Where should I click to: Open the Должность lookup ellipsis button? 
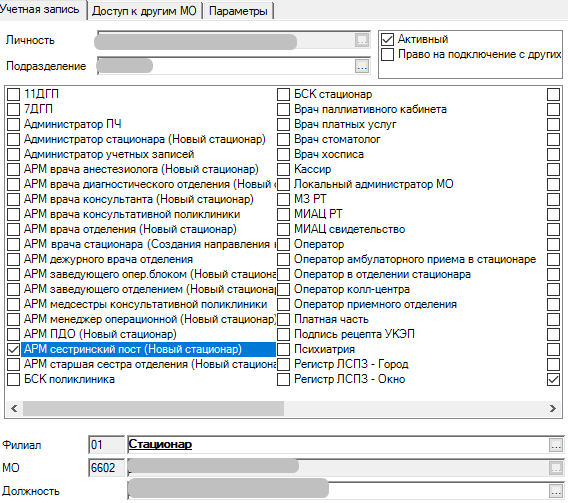point(556,491)
